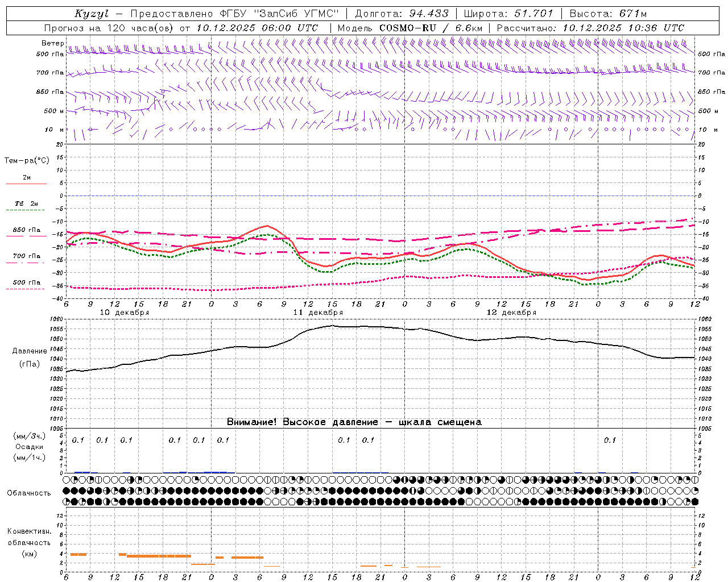728x582 pixels.
Task: Click the Давление pressure panel label
Action: tap(28, 351)
